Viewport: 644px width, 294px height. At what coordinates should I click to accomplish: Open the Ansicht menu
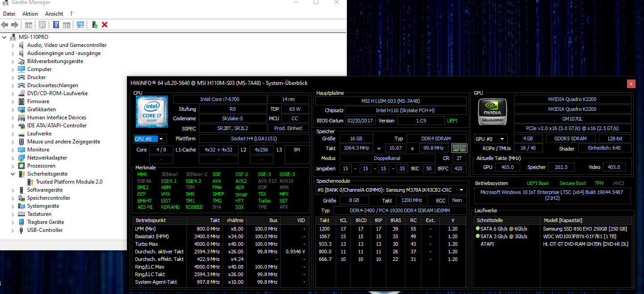(54, 14)
